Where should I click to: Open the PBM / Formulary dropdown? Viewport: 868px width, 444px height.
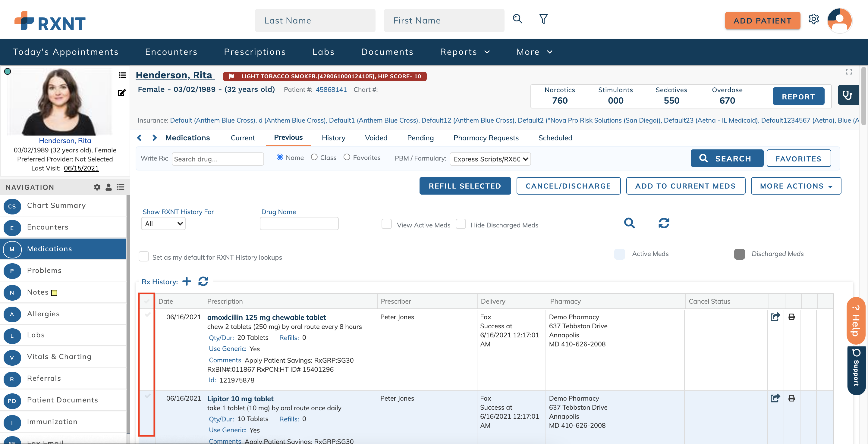click(x=490, y=159)
